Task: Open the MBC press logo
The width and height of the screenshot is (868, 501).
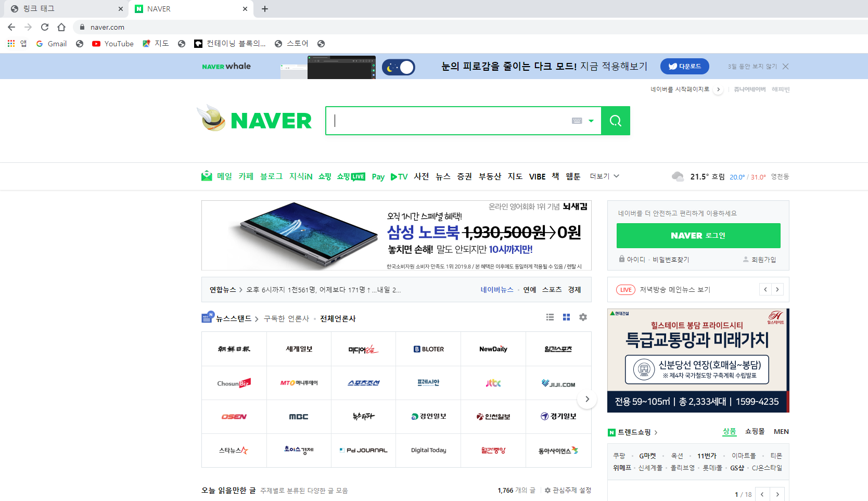Action: coord(299,417)
